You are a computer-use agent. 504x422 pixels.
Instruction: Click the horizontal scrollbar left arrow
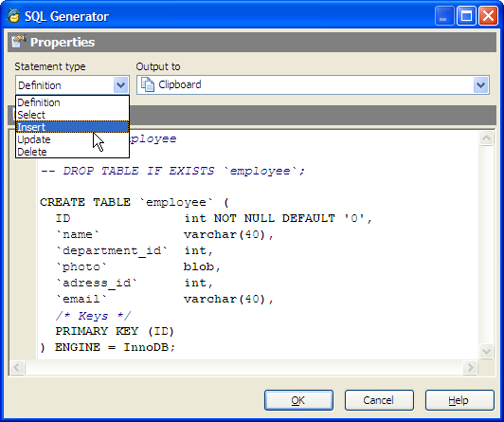(x=17, y=367)
